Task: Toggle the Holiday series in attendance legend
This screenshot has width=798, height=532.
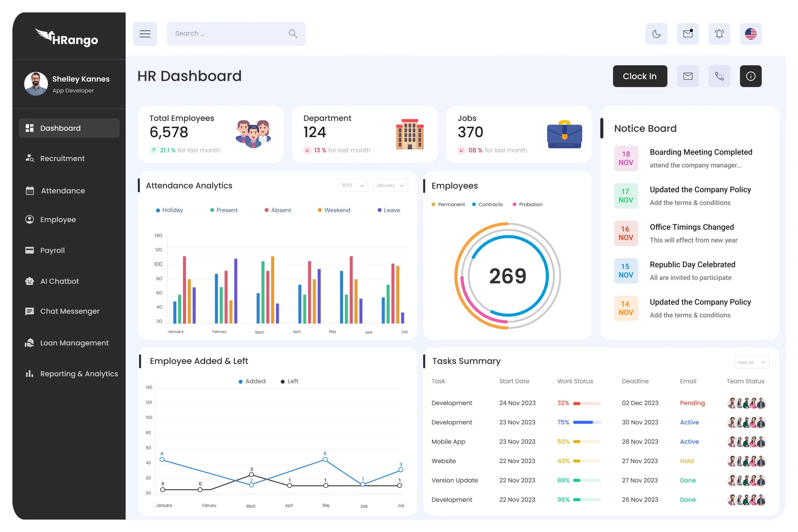Action: [169, 210]
